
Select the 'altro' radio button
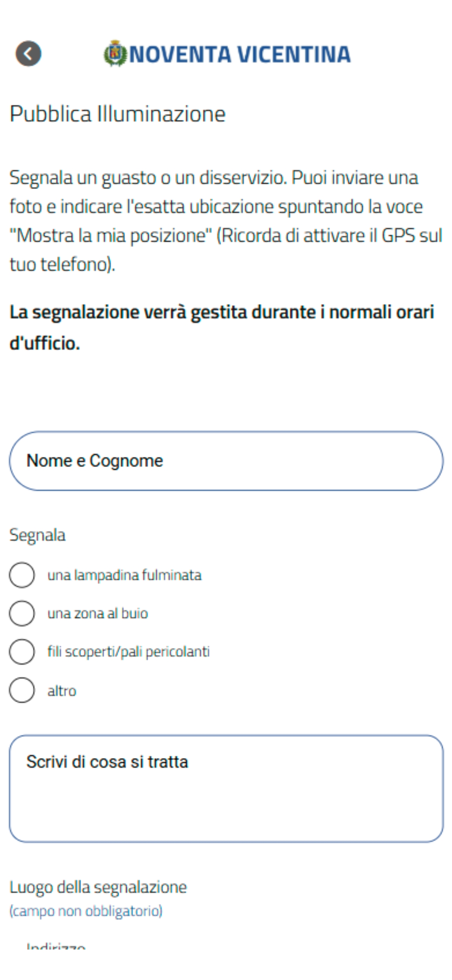pos(22,690)
